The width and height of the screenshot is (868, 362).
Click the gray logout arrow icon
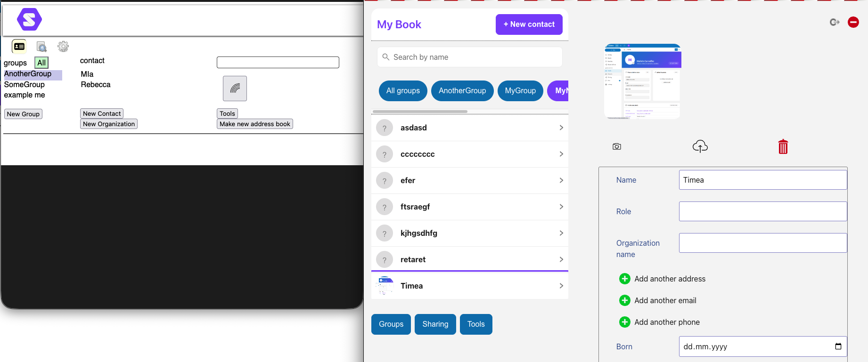[x=835, y=22]
